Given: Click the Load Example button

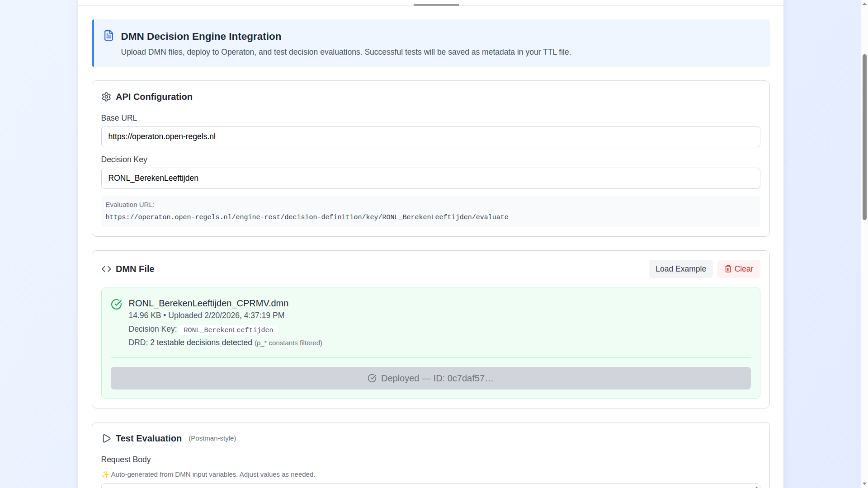Looking at the screenshot, I should (x=680, y=269).
